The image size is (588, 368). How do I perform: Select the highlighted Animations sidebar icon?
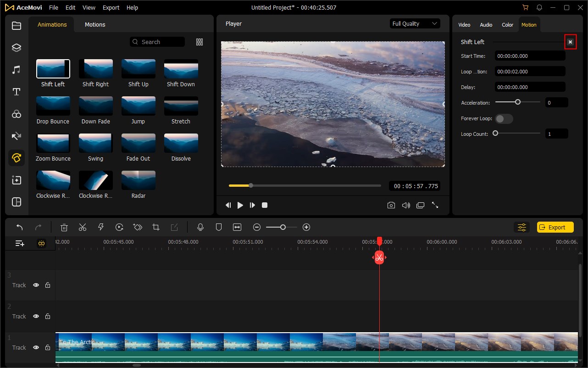pyautogui.click(x=17, y=158)
